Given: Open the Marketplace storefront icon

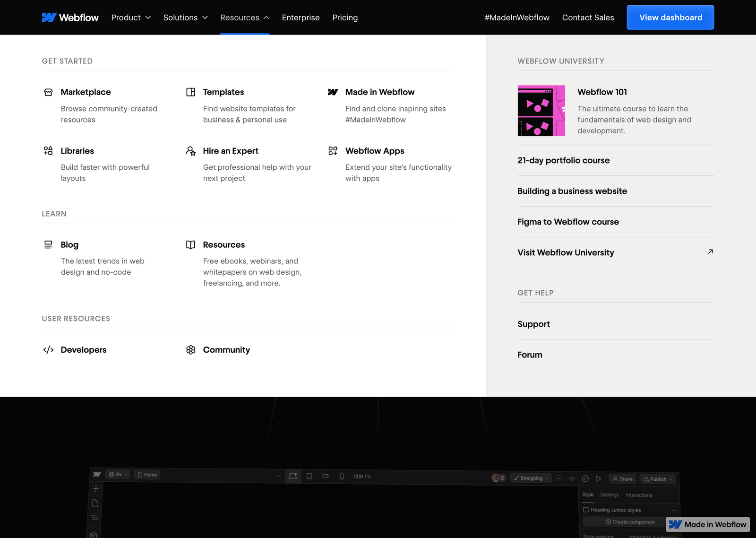Looking at the screenshot, I should click(48, 92).
